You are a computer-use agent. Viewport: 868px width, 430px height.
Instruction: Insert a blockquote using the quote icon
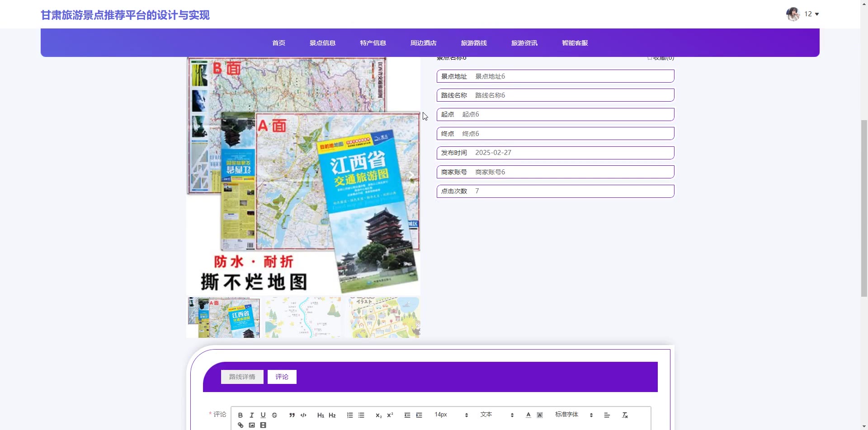pyautogui.click(x=292, y=415)
